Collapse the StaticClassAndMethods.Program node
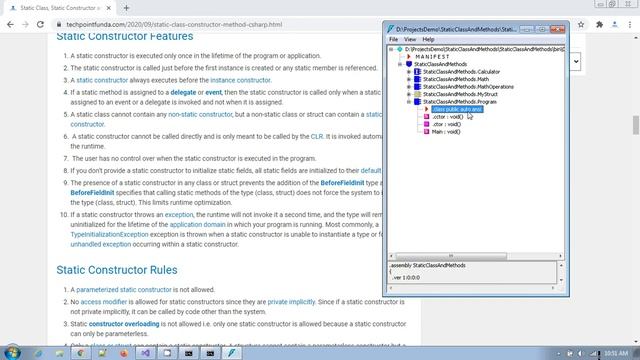640x360 pixels. coord(409,102)
